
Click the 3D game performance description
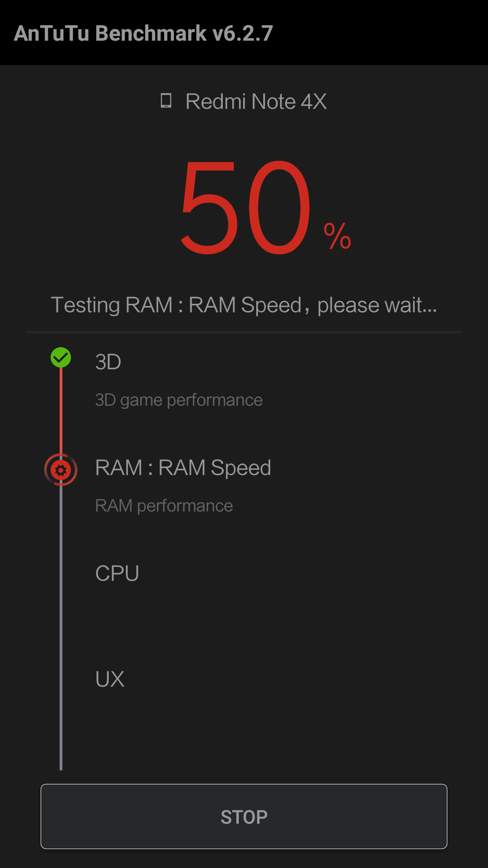179,401
